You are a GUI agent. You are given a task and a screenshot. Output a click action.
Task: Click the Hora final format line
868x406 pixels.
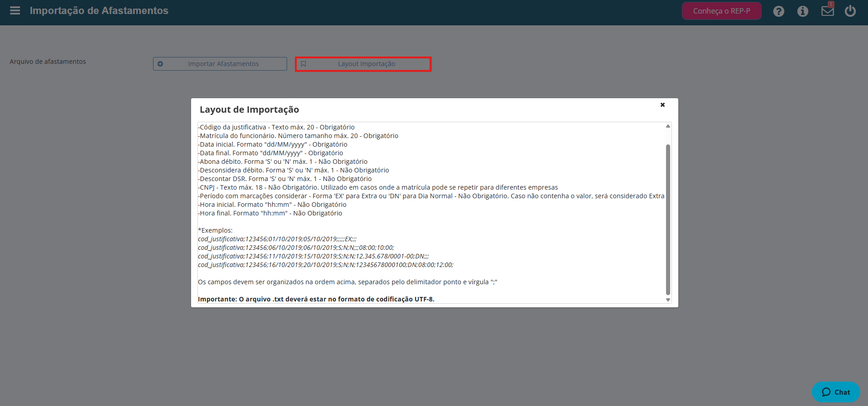point(270,213)
